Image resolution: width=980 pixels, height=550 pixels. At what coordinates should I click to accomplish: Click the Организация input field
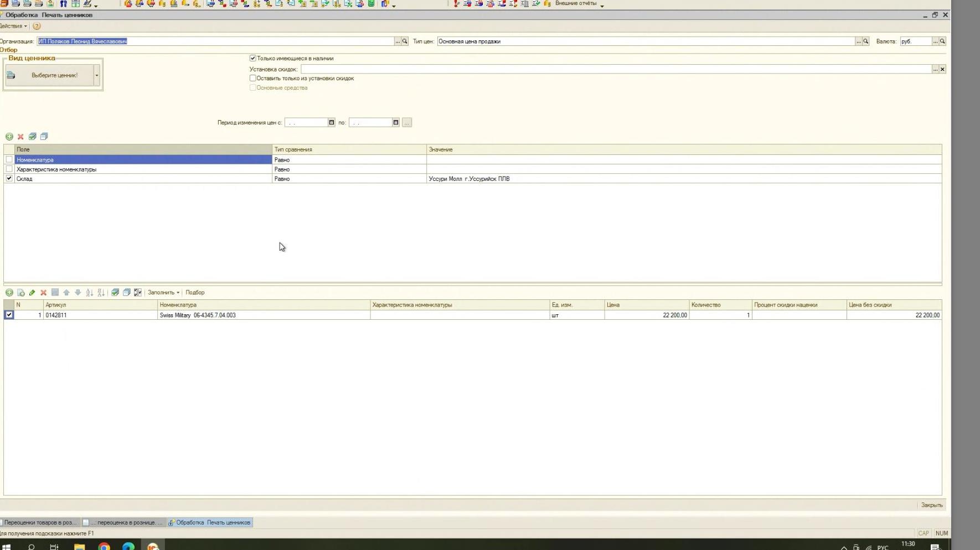215,41
